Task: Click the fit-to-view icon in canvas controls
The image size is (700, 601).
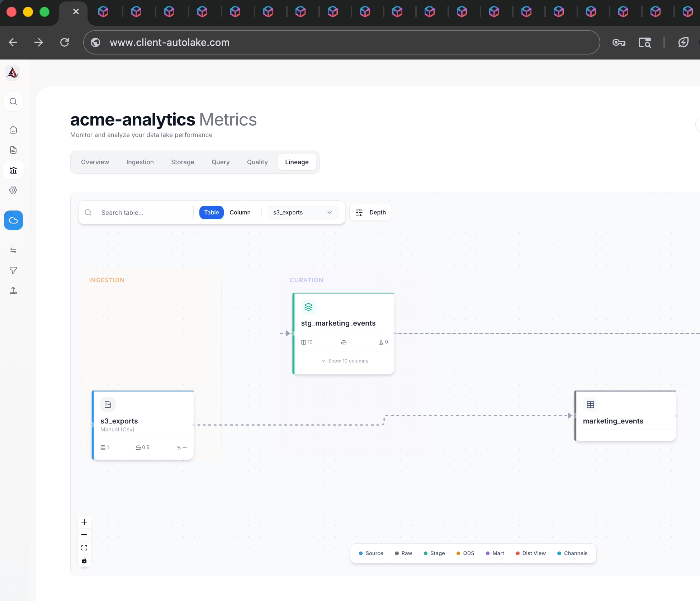Action: pyautogui.click(x=84, y=548)
